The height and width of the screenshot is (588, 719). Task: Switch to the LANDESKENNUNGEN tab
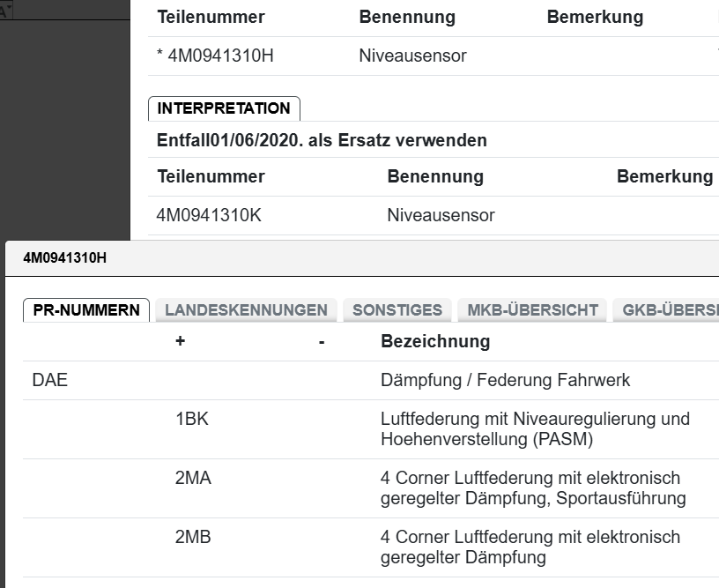246,310
